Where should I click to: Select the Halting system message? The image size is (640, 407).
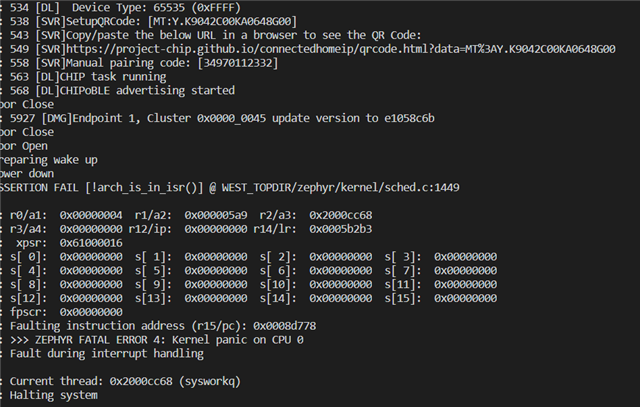coord(53,395)
